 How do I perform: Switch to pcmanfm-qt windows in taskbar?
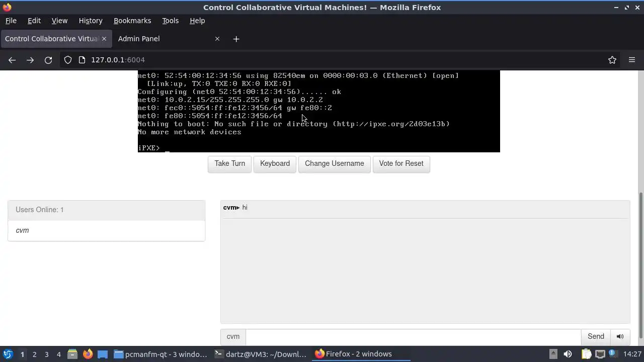click(x=161, y=354)
